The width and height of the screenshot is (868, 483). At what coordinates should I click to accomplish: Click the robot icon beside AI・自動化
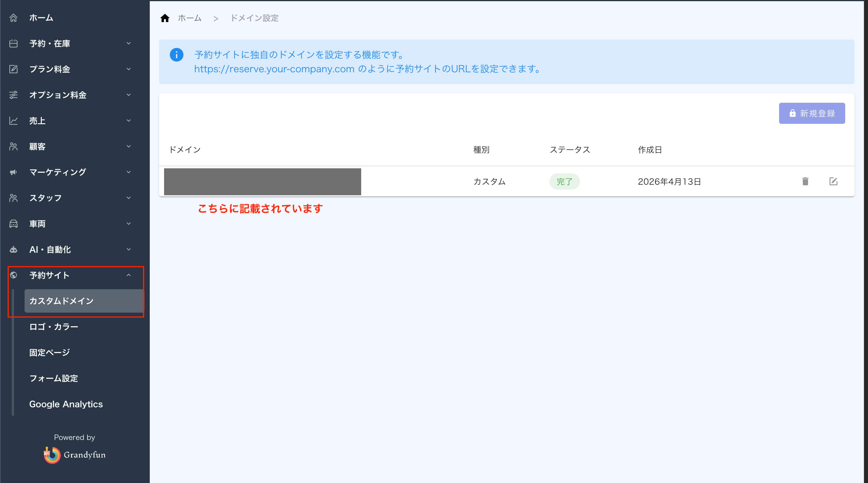click(x=13, y=249)
